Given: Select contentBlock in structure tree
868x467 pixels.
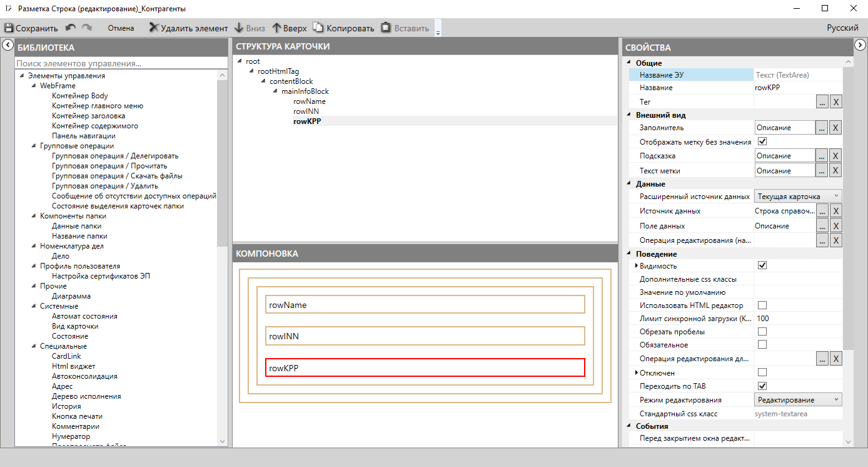Looking at the screenshot, I should tap(291, 81).
